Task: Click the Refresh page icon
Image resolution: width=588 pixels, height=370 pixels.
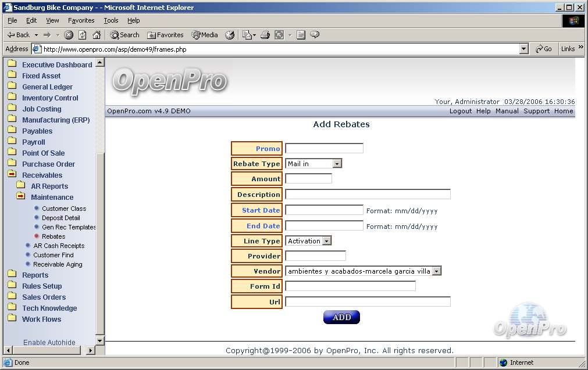Action: point(83,35)
